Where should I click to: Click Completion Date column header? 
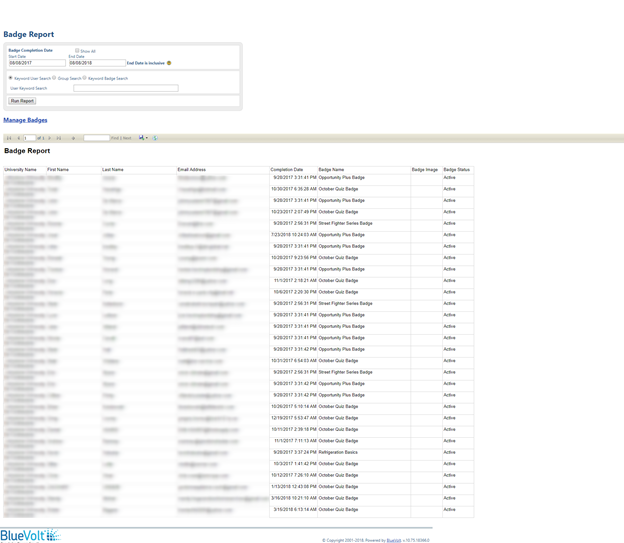point(287,170)
